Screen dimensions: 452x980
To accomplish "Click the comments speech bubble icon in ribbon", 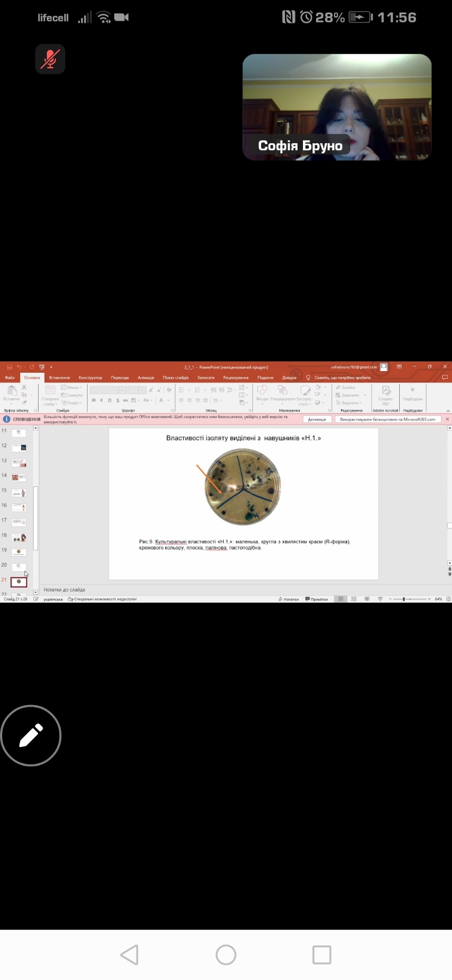I will [x=444, y=377].
